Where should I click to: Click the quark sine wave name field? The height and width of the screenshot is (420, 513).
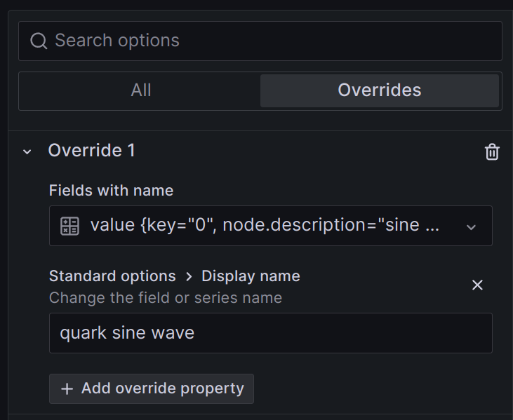270,332
